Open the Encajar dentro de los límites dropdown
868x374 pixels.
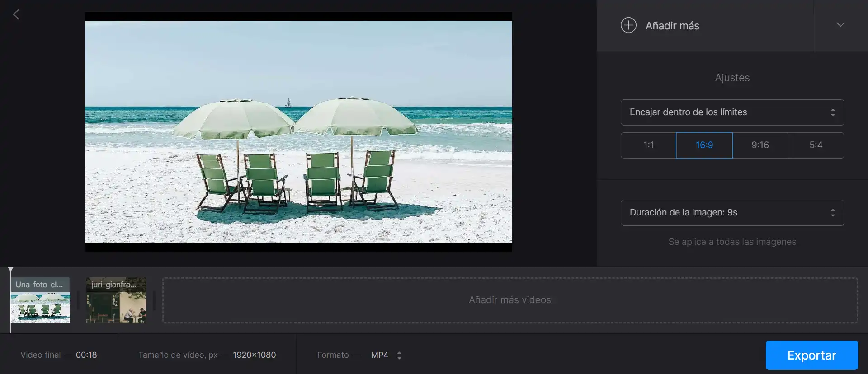pyautogui.click(x=732, y=112)
